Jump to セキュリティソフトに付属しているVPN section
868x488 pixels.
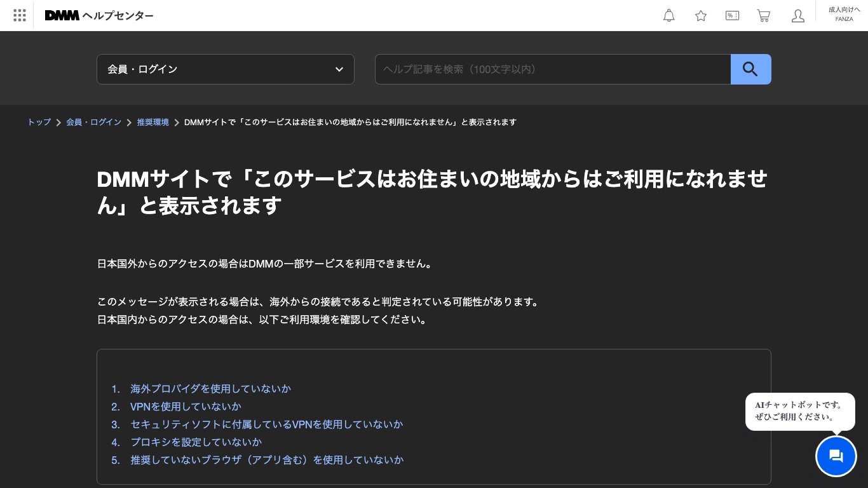(x=266, y=424)
